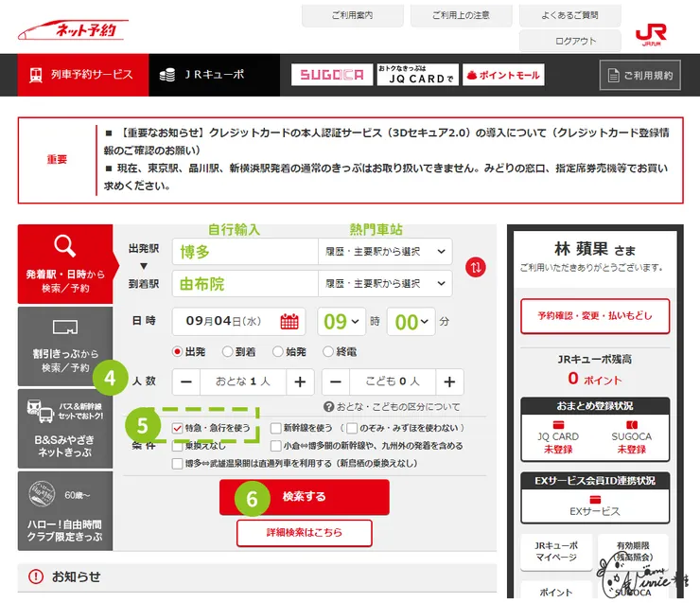Open よくあるご質問 menu item
Viewport: 700px width, 603px height.
click(x=570, y=15)
